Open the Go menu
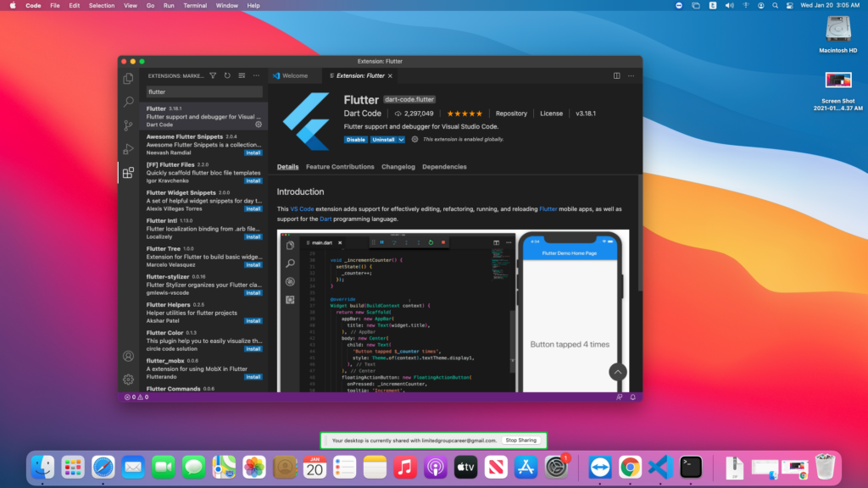This screenshot has width=868, height=488. point(151,6)
